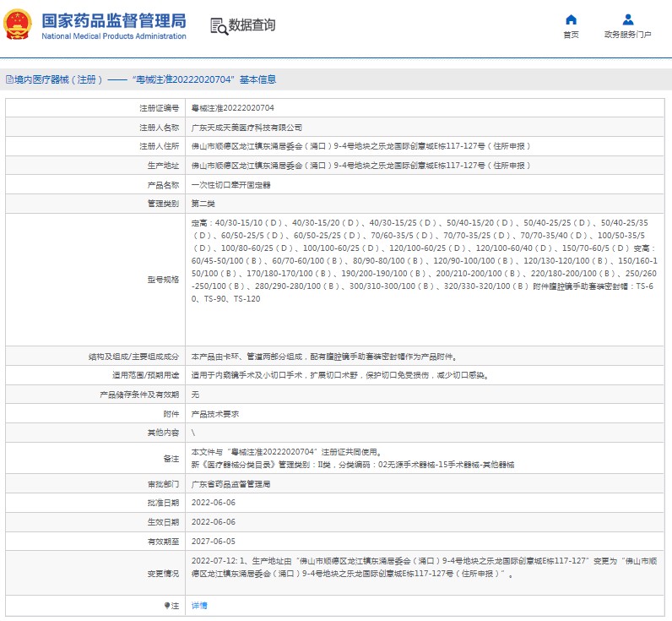Go to 首页 via home icon
Screen dimensions: 672x621
pos(571,19)
